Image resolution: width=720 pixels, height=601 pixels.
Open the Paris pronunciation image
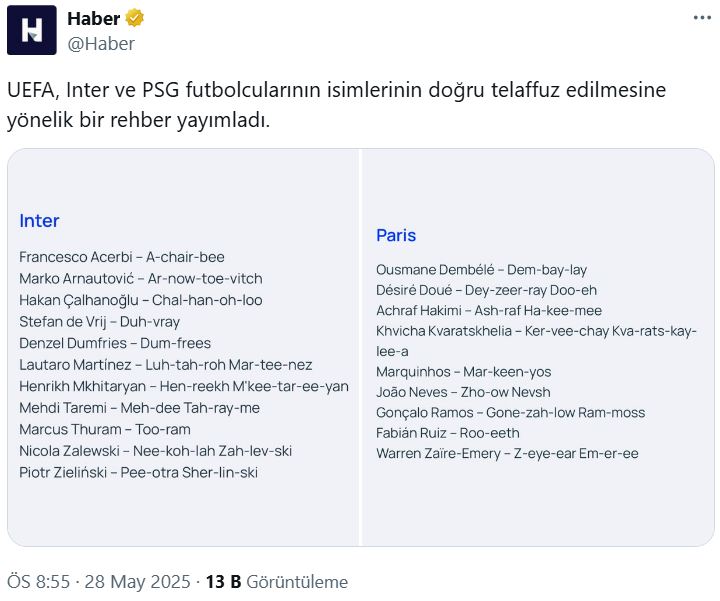pyautogui.click(x=538, y=347)
